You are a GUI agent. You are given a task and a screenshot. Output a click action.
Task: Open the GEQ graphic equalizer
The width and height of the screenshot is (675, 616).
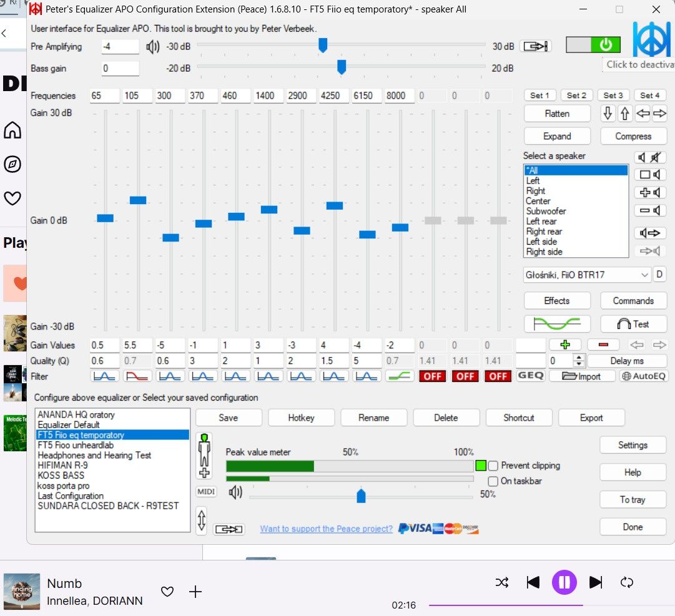pyautogui.click(x=531, y=376)
